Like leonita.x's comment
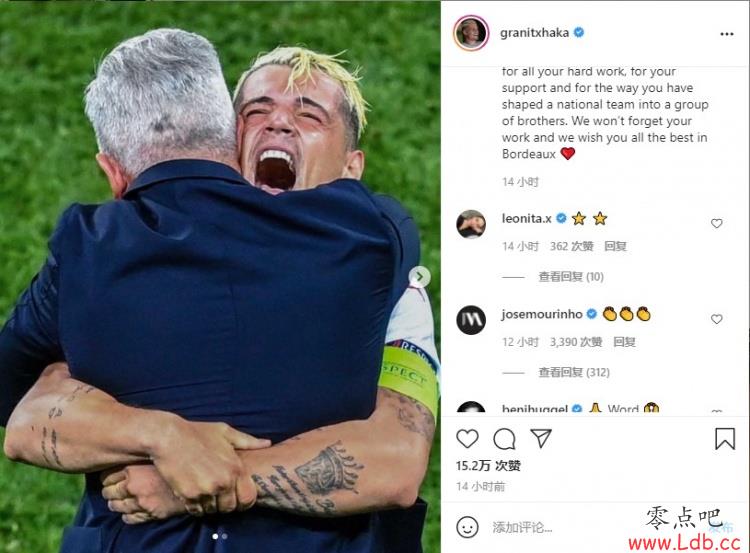Screen dimensions: 750x553 click(x=716, y=223)
